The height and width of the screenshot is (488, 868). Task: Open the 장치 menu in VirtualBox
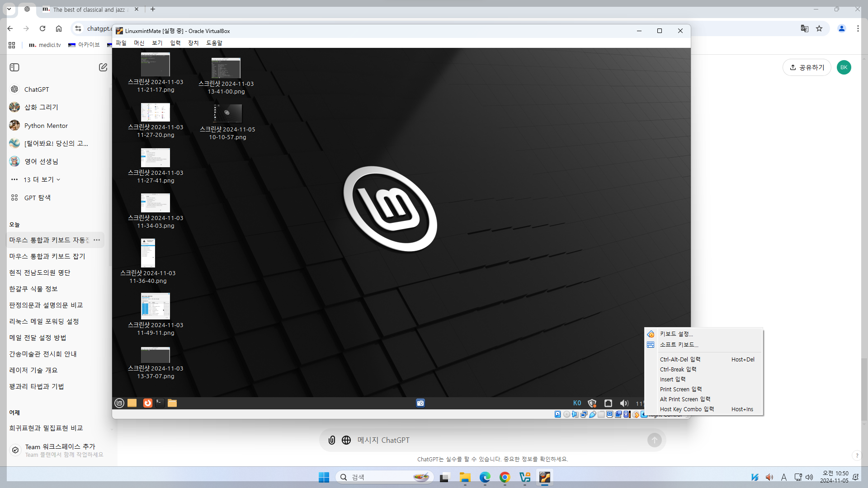click(x=193, y=43)
